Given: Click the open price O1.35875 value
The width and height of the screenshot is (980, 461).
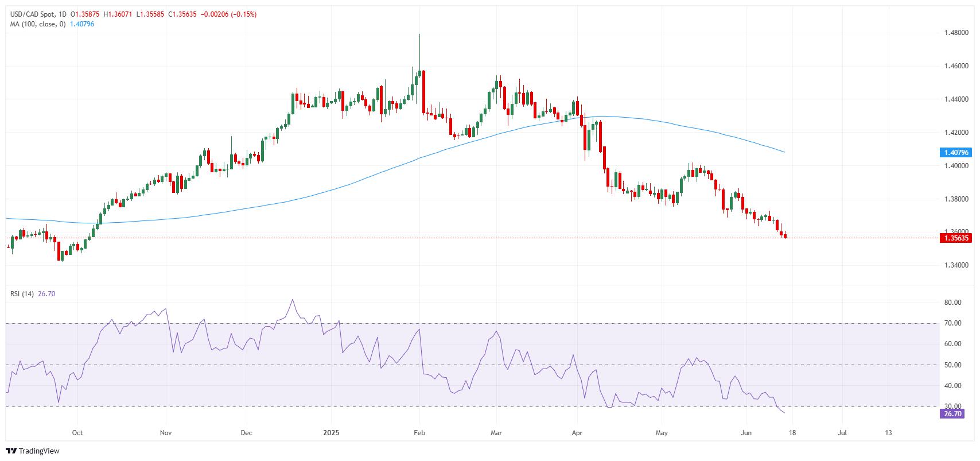Looking at the screenshot, I should tap(86, 14).
